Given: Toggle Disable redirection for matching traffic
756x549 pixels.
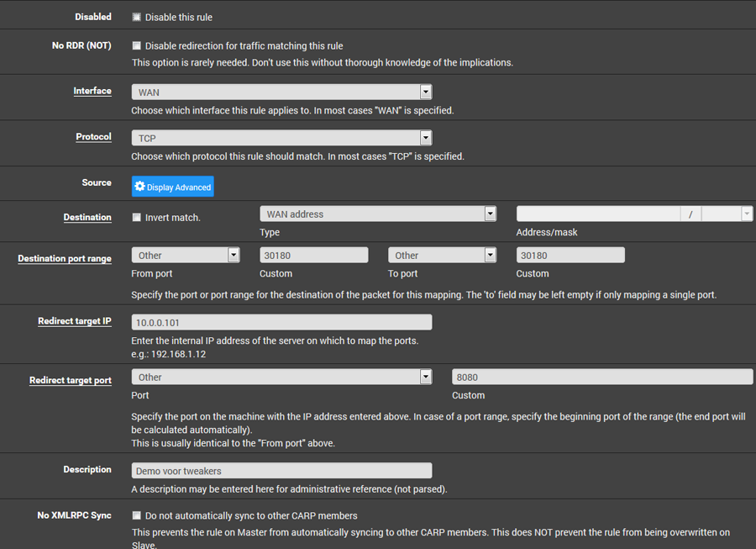Looking at the screenshot, I should coord(137,45).
